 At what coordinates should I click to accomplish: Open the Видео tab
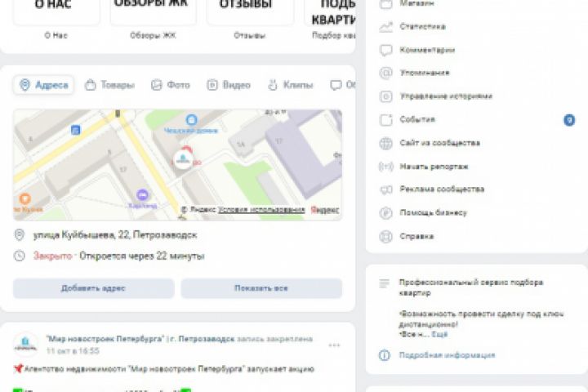(x=229, y=85)
